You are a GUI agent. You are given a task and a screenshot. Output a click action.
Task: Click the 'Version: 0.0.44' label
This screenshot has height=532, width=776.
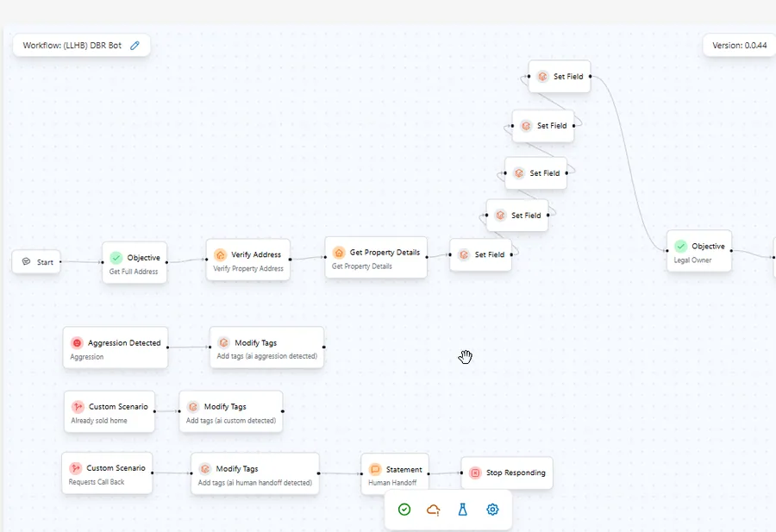coord(740,46)
